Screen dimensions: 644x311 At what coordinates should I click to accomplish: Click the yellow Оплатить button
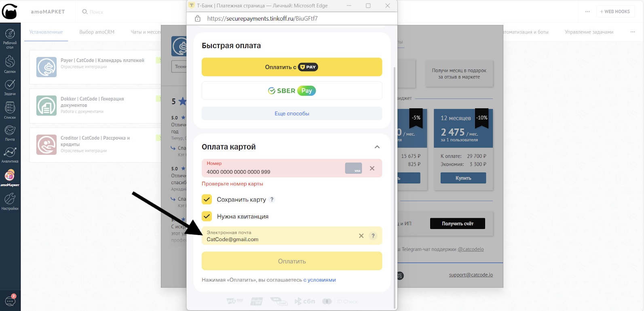[x=292, y=261]
